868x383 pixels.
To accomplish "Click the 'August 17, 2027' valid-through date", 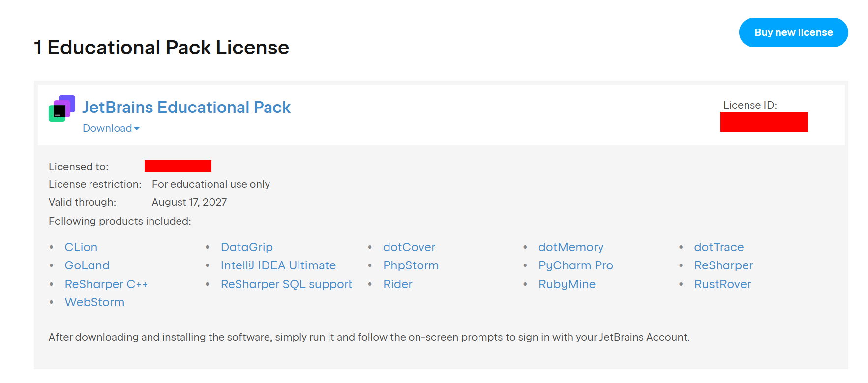I will [x=189, y=202].
